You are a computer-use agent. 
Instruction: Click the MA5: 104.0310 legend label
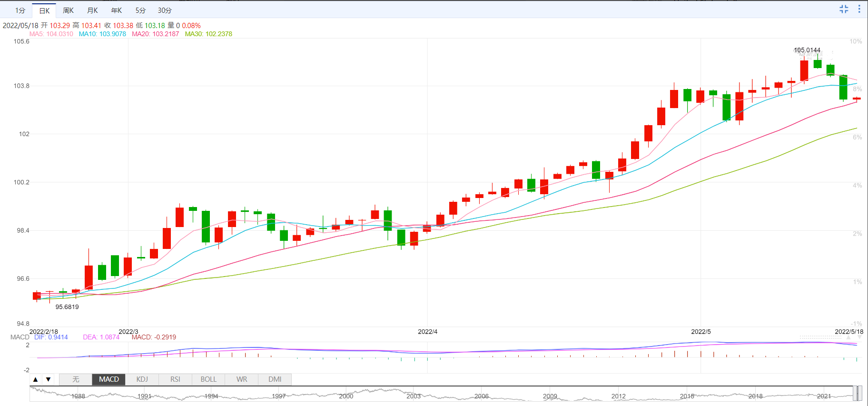(x=51, y=34)
